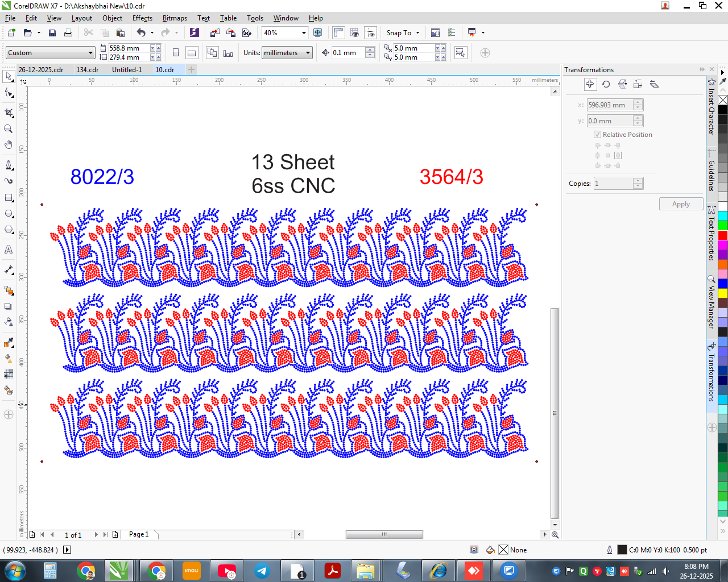
Task: Choose the Rectangle tool
Action: point(9,198)
